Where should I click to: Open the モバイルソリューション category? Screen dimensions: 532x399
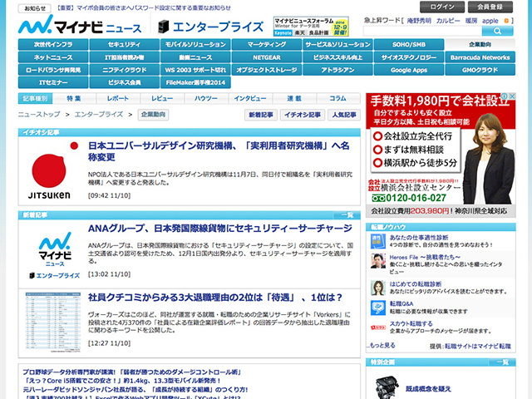pyautogui.click(x=195, y=44)
